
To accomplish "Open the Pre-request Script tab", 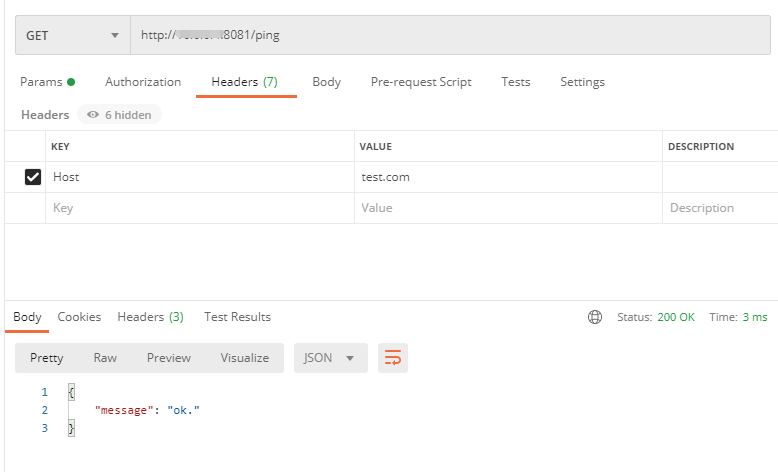I will 421,82.
